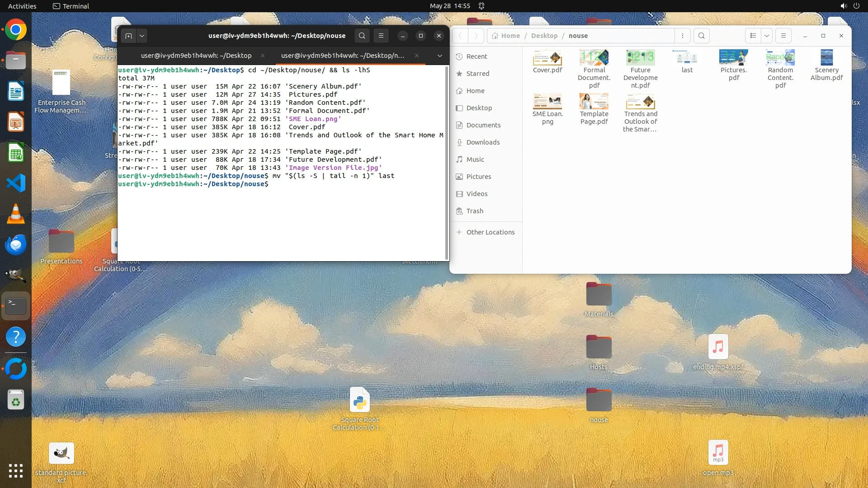Viewport: 868px width, 488px height.
Task: Close the ~/Desktop/nouse terminal tab
Action: pos(416,56)
